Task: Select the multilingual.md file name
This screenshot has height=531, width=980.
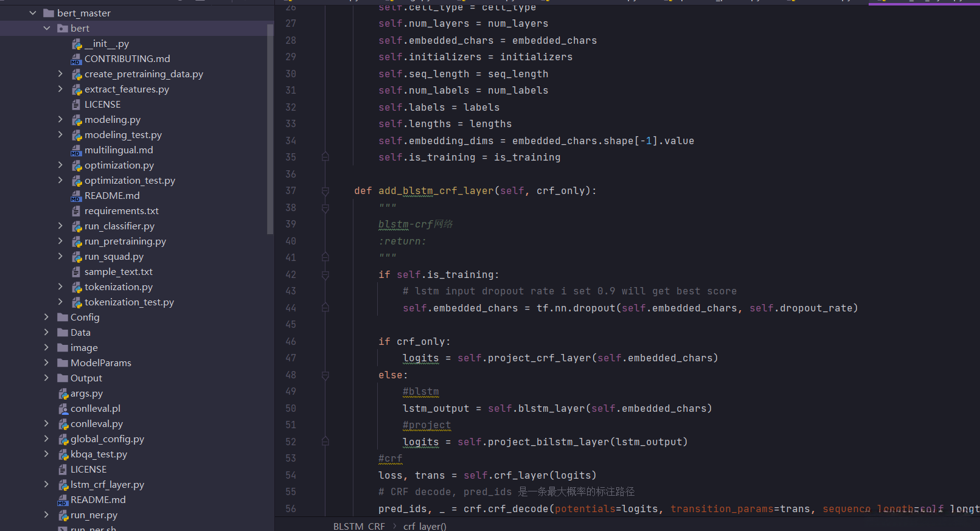Action: coord(119,150)
